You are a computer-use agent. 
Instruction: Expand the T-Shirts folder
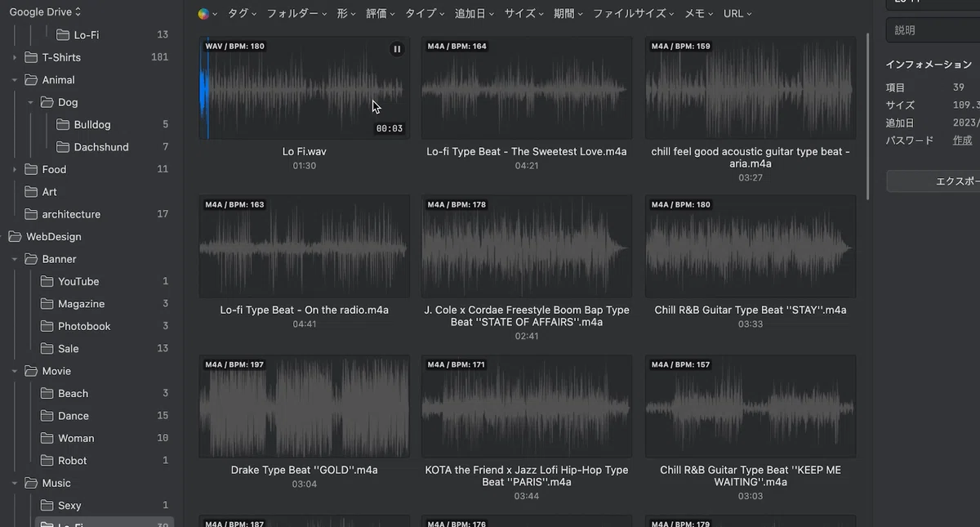pyautogui.click(x=15, y=57)
